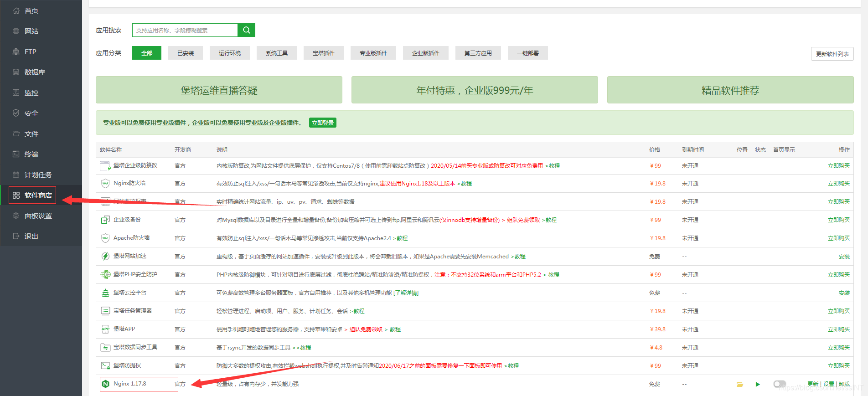Click the 堡塔企业级防篡改 app icon
This screenshot has width=868, height=396.
click(105, 165)
